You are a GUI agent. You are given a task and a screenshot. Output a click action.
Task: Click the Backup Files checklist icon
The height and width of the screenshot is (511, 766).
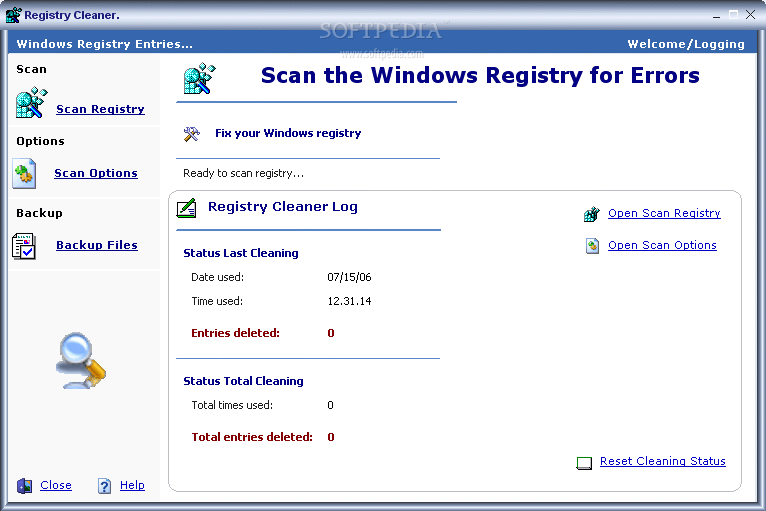24,246
